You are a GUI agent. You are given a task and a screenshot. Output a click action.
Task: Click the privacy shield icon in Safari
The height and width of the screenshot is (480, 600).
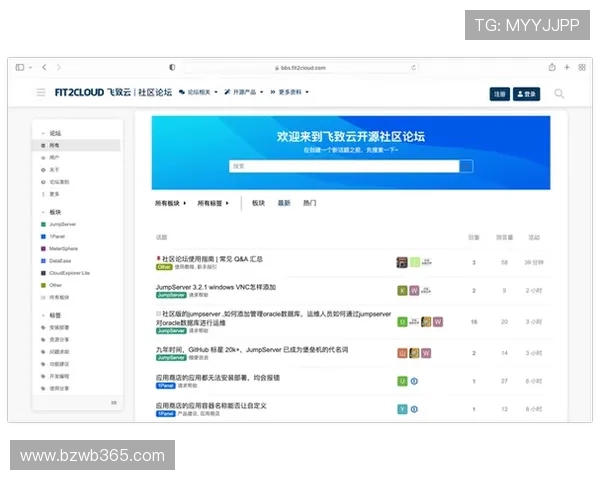coord(172,67)
